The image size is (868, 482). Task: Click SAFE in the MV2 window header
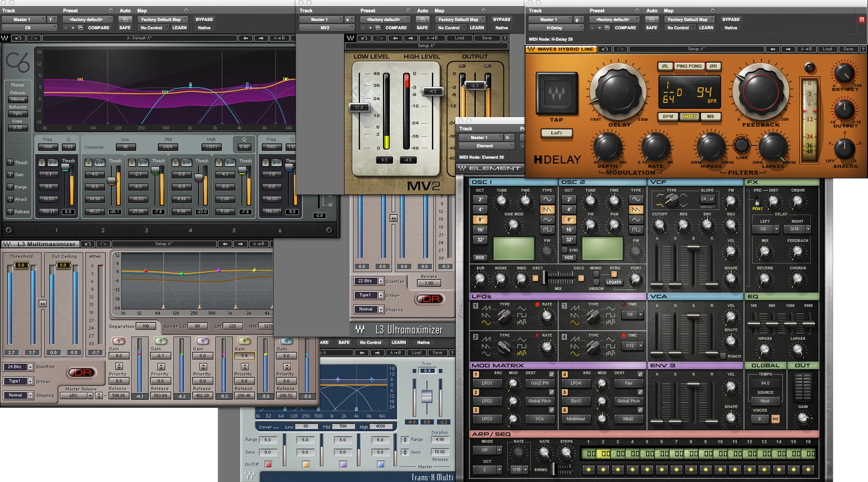[x=422, y=27]
